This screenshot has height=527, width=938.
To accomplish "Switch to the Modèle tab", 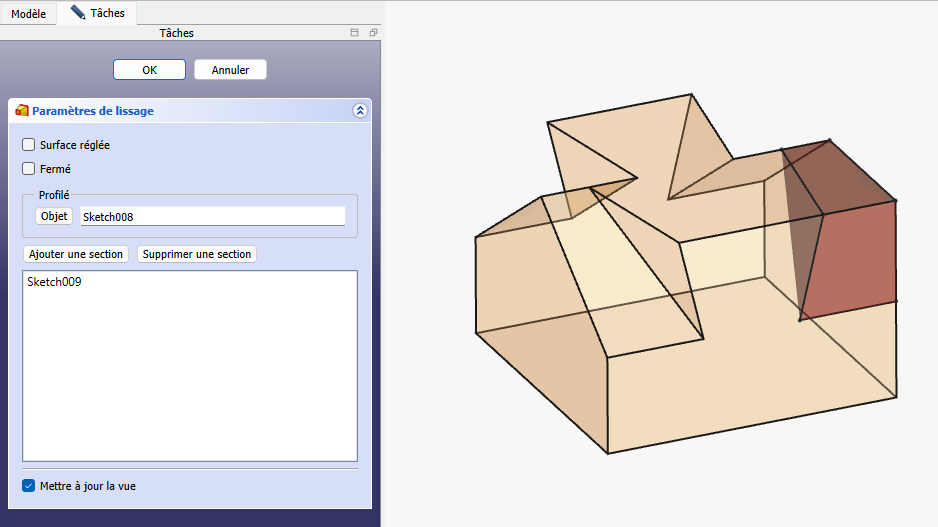I will (28, 14).
